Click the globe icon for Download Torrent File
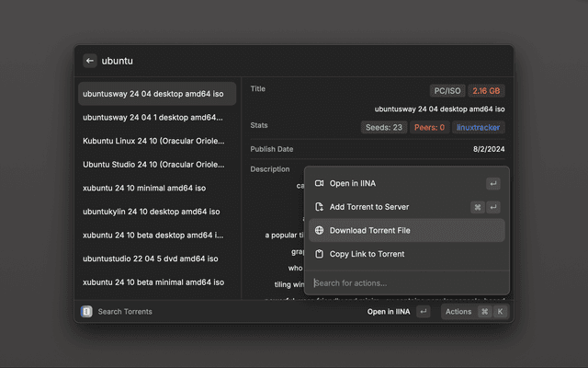 319,231
